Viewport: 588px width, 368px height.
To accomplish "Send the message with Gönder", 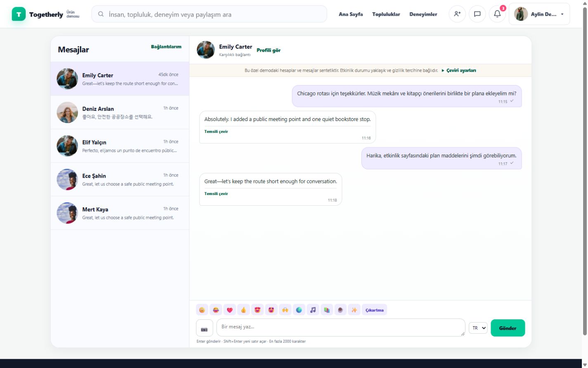I will click(508, 328).
